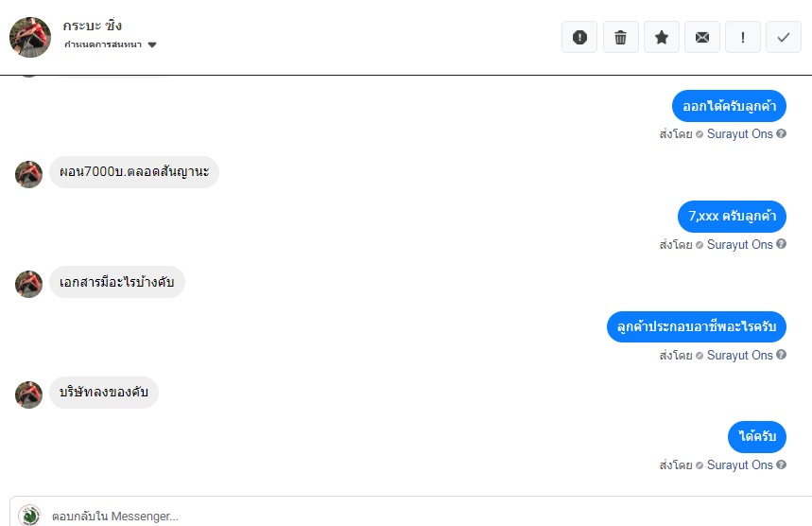812x526 pixels.
Task: Click avatar beside 'เอกสารมีอะไรบ้างคับ' message
Action: pos(29,284)
